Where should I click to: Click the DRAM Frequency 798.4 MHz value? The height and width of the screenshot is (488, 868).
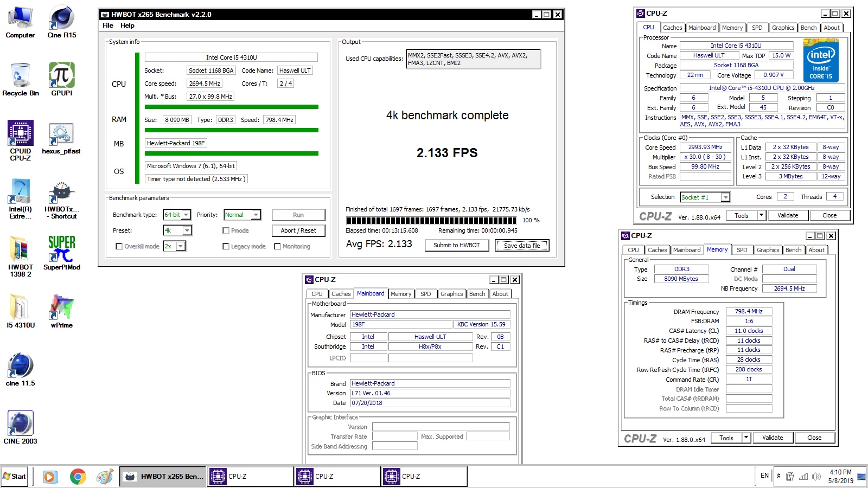[749, 311]
